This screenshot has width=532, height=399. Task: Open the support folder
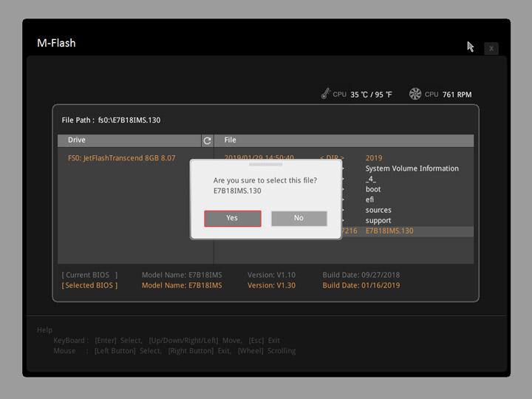click(x=378, y=221)
